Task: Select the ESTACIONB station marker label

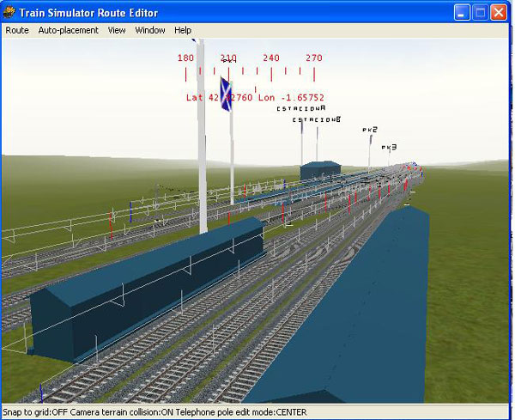Action: (317, 119)
